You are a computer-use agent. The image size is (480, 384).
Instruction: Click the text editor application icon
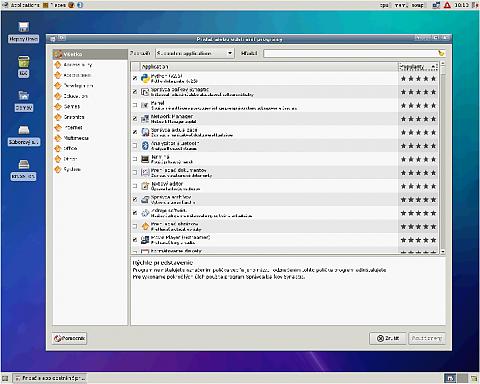(145, 186)
